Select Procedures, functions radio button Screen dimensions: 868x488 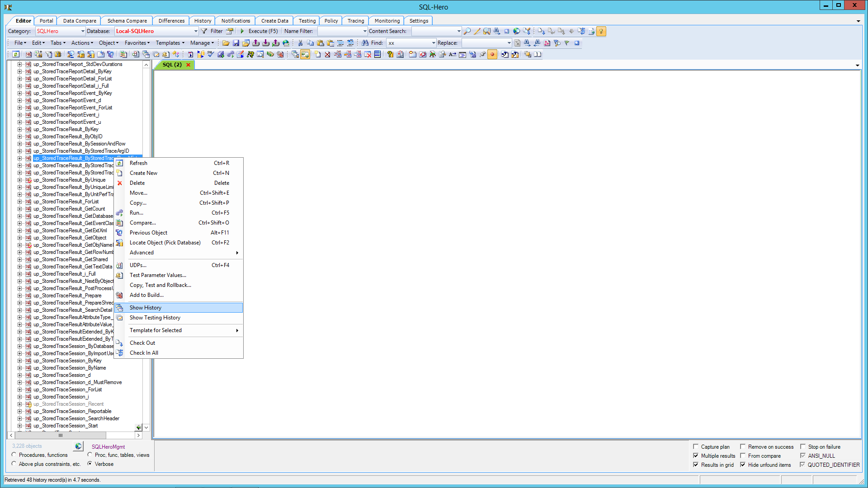[14, 455]
